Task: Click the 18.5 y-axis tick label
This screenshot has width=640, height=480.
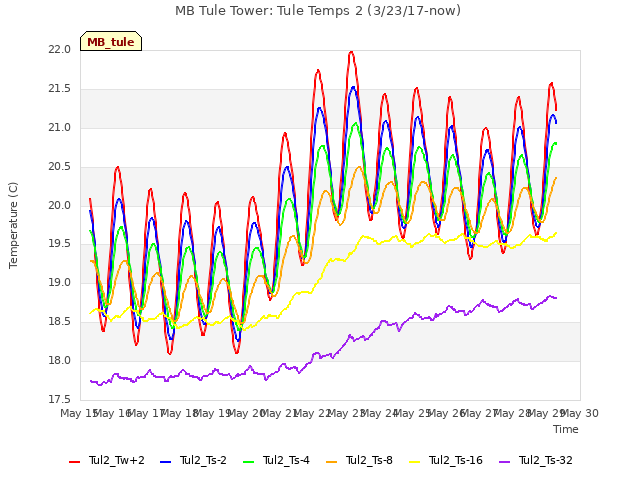Action: click(x=60, y=322)
